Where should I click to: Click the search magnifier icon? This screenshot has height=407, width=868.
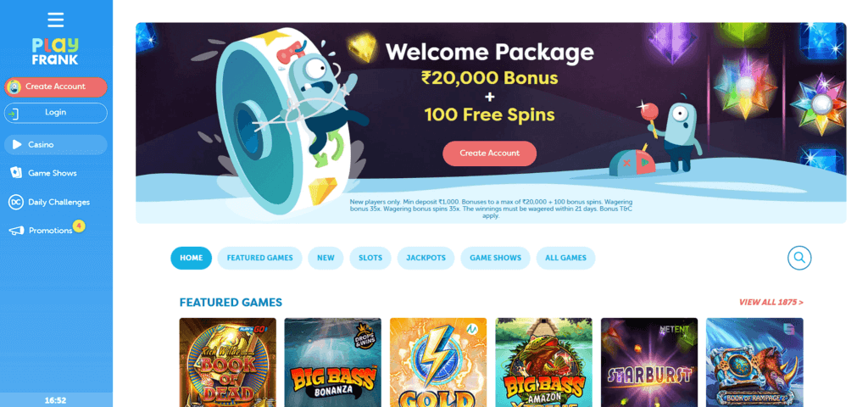(x=799, y=258)
